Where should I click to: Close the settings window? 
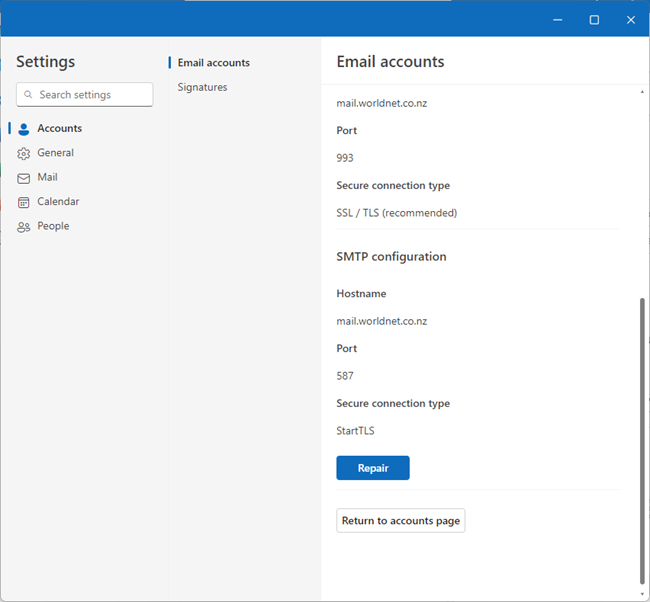[x=631, y=19]
